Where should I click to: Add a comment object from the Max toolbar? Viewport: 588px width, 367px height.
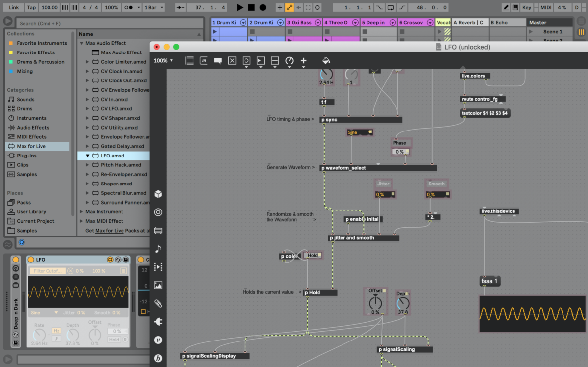(218, 60)
